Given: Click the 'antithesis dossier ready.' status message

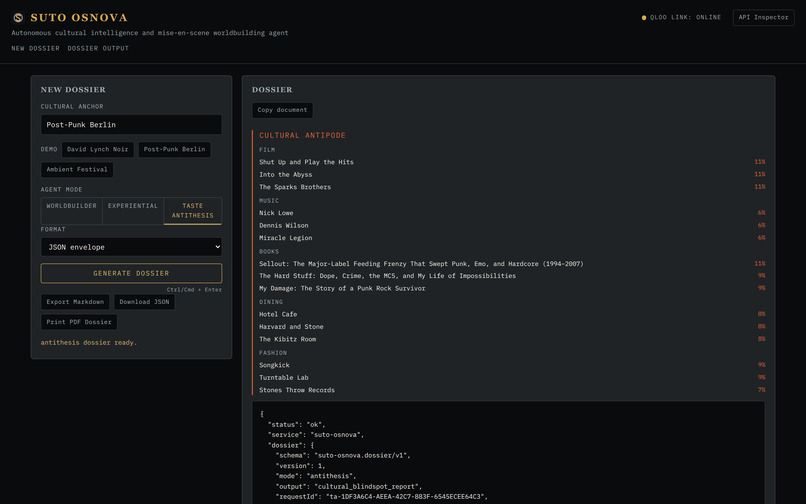Looking at the screenshot, I should 89,343.
